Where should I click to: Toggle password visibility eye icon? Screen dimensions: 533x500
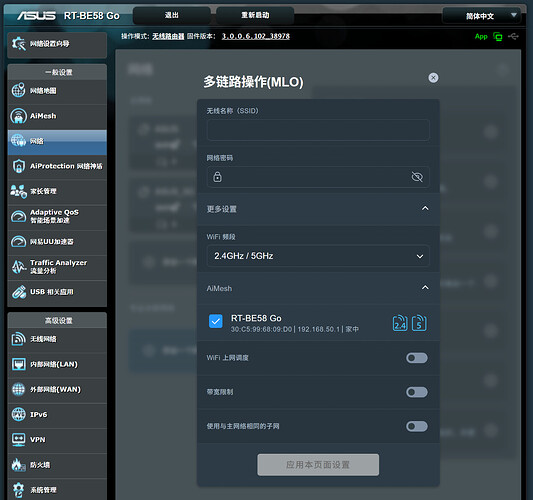(x=417, y=177)
